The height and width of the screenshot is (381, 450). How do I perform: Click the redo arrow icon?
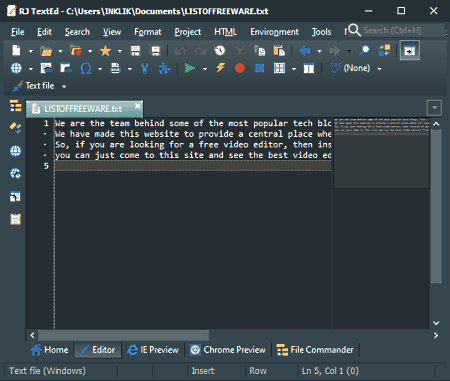pyautogui.click(x=200, y=51)
